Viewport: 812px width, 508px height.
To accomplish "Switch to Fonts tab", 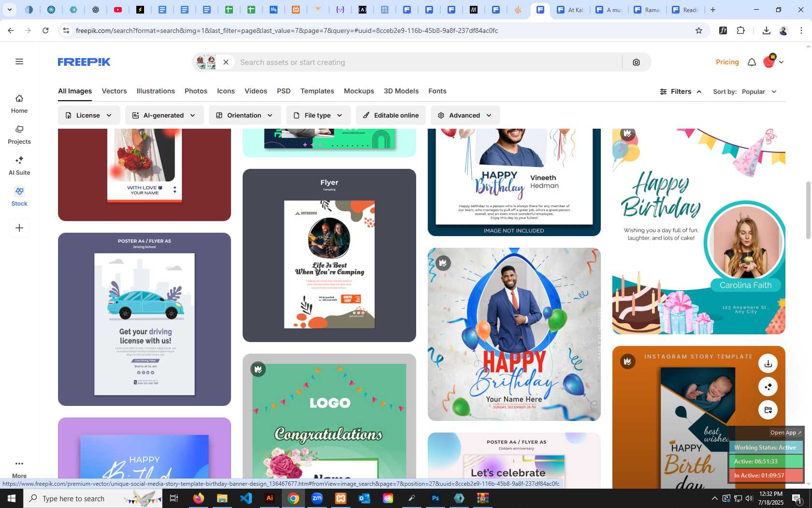I will (437, 91).
